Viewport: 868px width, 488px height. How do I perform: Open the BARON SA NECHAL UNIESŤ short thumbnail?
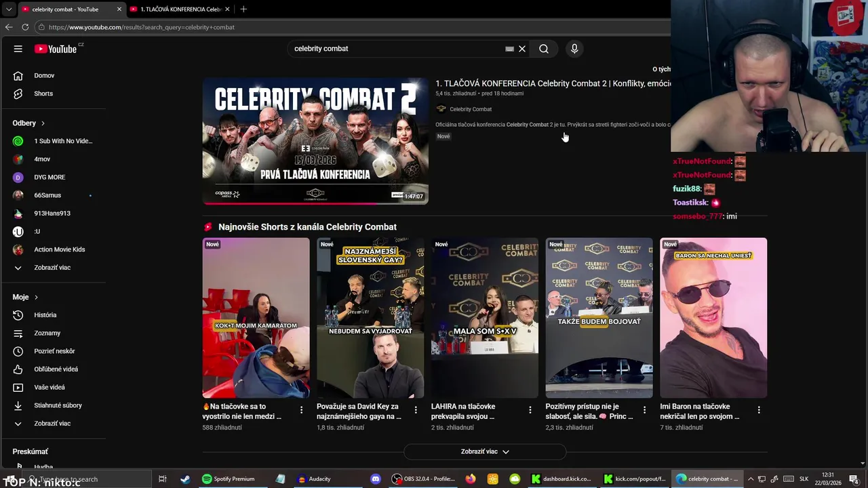pyautogui.click(x=713, y=318)
